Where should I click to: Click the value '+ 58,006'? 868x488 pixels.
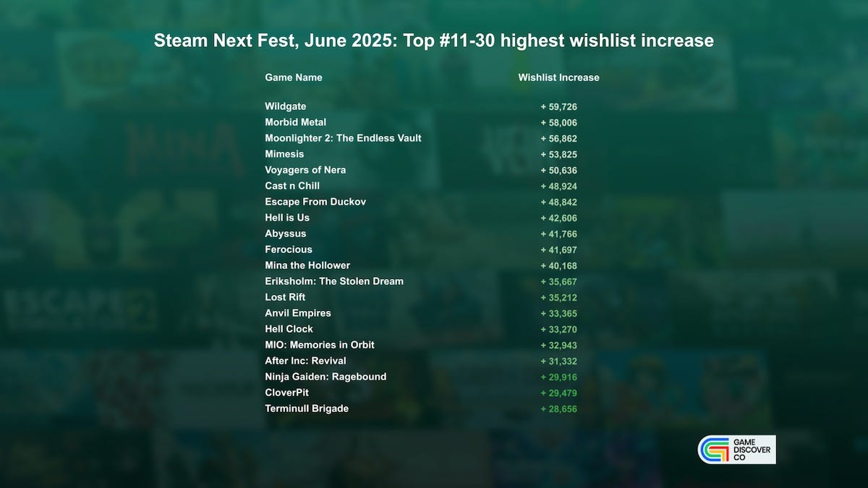(558, 123)
